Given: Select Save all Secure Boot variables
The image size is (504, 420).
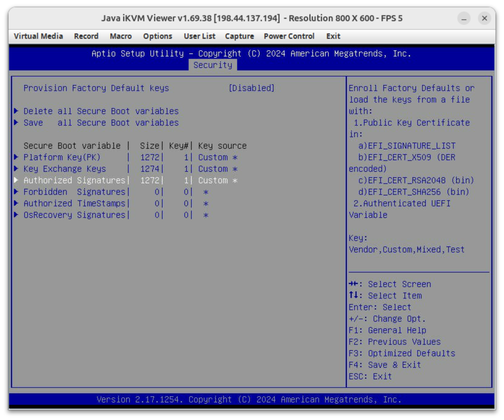Looking at the screenshot, I should tap(101, 123).
